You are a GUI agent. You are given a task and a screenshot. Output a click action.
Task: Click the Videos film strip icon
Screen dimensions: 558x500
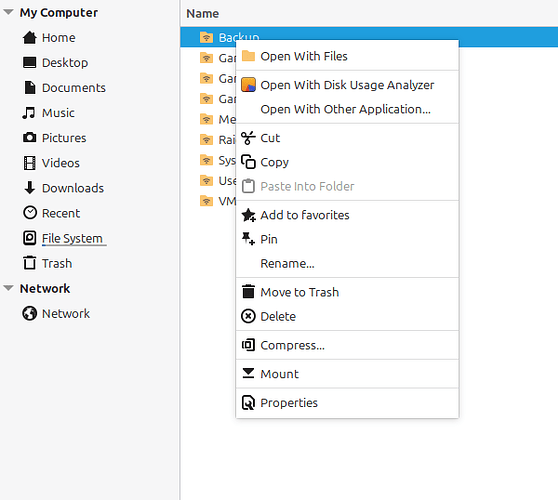30,163
